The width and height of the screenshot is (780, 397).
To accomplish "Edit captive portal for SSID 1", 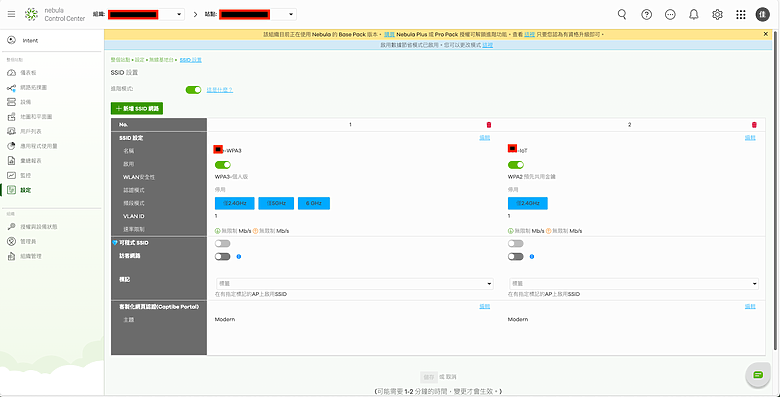I will 485,306.
